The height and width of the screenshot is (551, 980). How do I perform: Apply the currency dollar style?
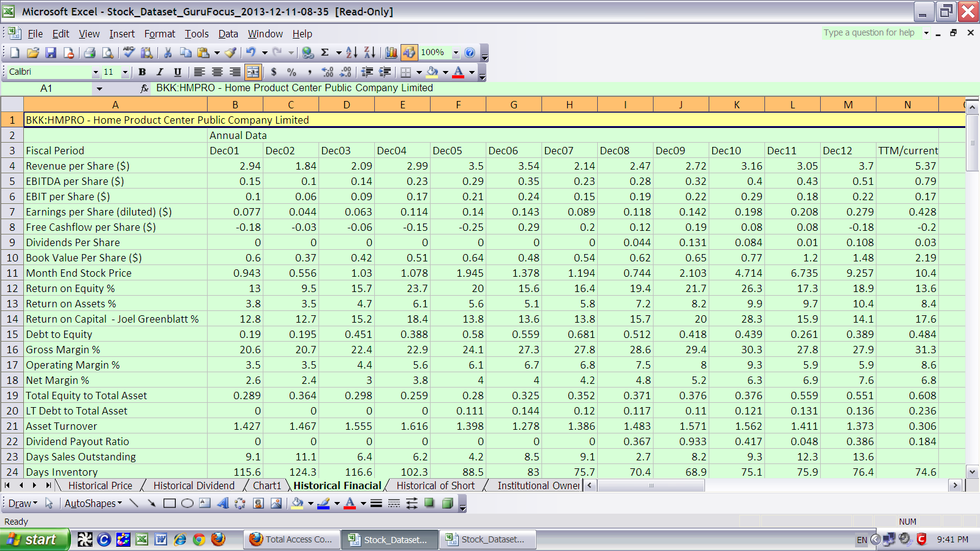[x=274, y=72]
